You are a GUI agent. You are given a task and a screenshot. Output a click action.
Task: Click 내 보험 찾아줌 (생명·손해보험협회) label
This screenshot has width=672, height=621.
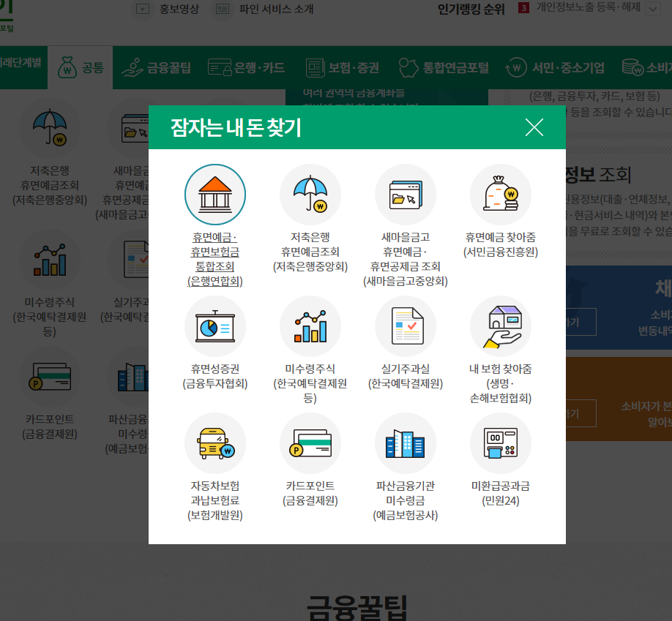(501, 383)
